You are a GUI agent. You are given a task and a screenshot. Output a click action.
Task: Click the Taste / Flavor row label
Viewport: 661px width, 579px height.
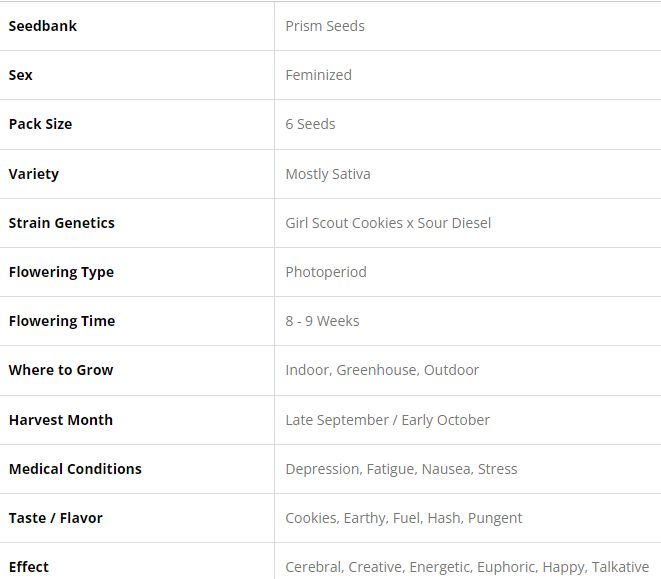pyautogui.click(x=55, y=518)
